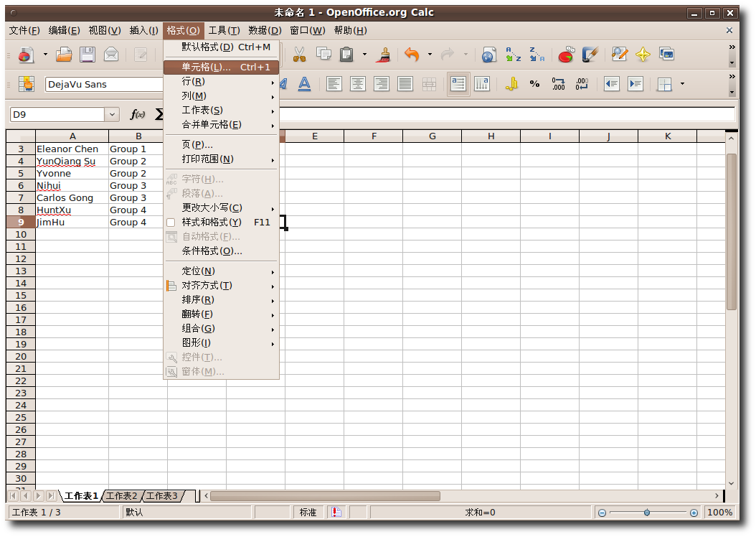Screen dimensions: 756x537
Task: Expand 列(M) submenu
Action: 222,96
